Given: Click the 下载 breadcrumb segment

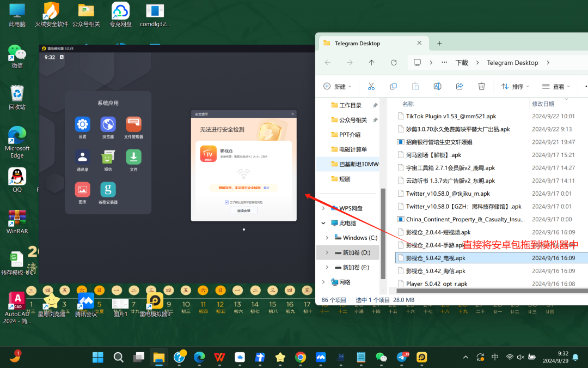Looking at the screenshot, I should click(x=462, y=63).
